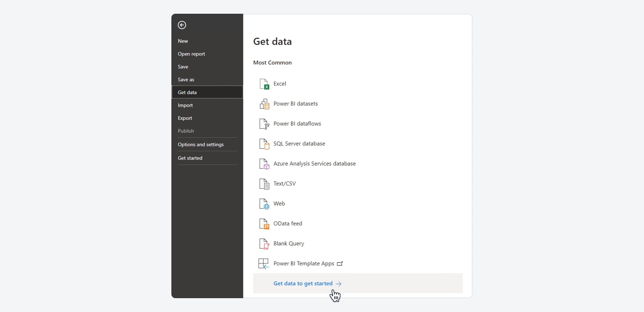
Task: Select Save in the sidebar
Action: [207, 67]
